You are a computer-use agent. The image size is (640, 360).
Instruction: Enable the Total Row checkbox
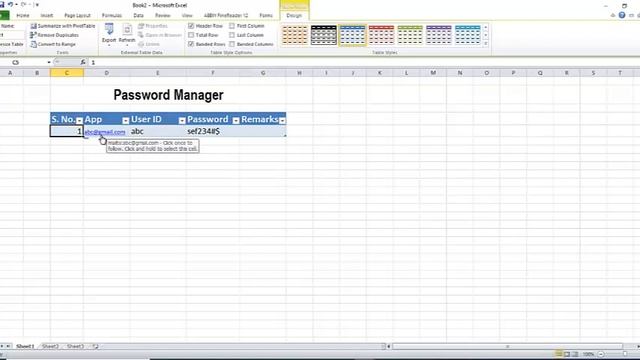pyautogui.click(x=191, y=35)
